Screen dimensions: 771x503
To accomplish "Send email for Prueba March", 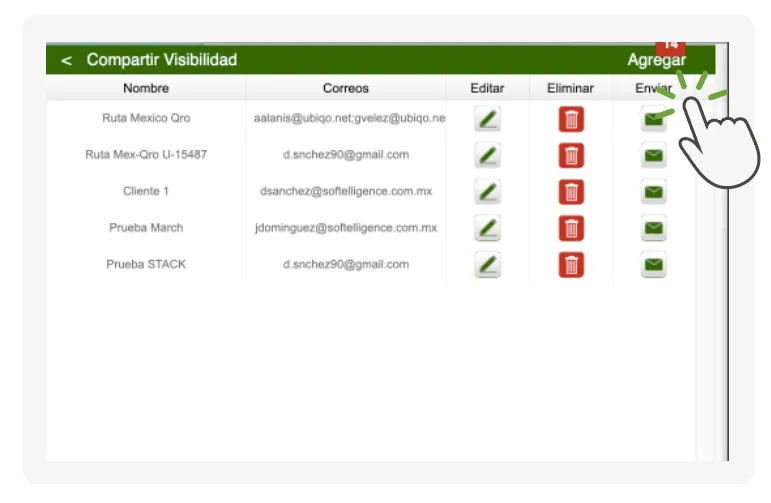I will [653, 228].
